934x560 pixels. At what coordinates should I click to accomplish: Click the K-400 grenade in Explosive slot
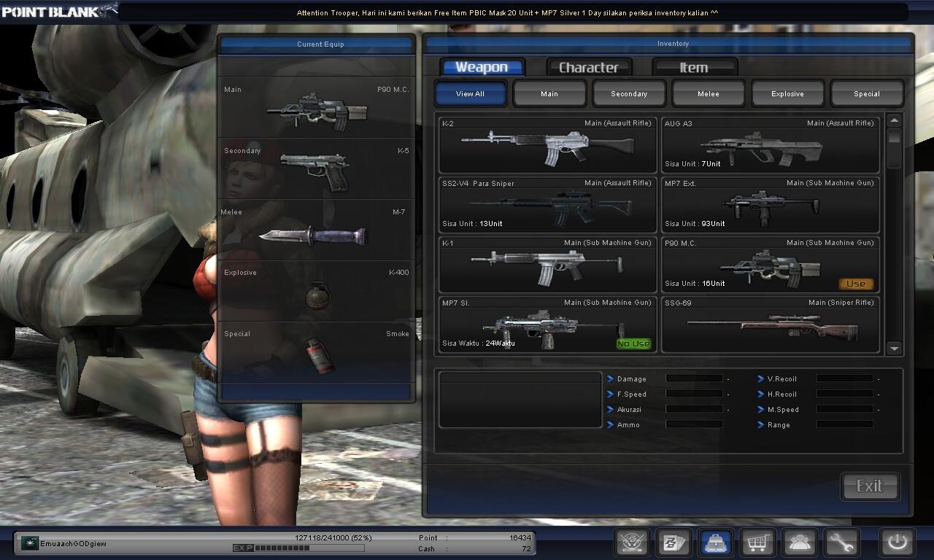click(x=319, y=295)
